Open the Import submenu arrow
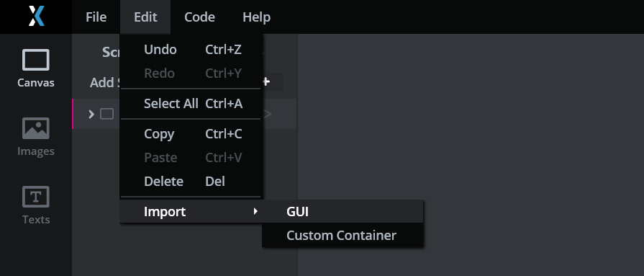Viewport: 644px width, 276px height. coord(255,211)
